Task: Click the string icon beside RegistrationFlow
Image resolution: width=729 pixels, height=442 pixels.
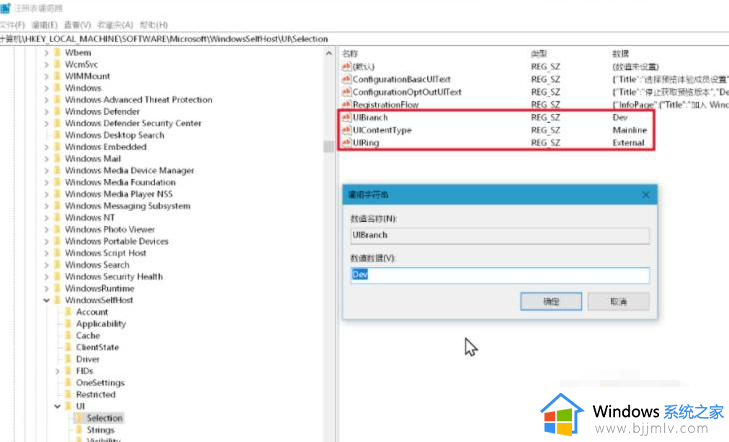Action: [x=346, y=105]
